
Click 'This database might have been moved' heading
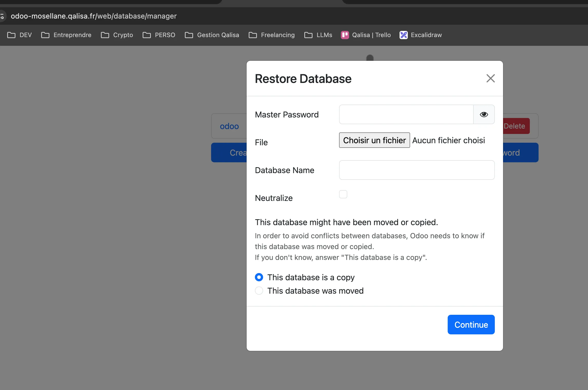pyautogui.click(x=346, y=222)
